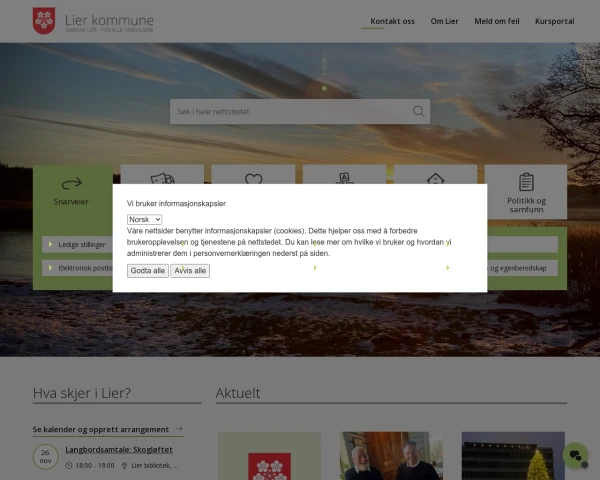The width and height of the screenshot is (600, 480).
Task: Open Meld om feil menu item
Action: 497,21
